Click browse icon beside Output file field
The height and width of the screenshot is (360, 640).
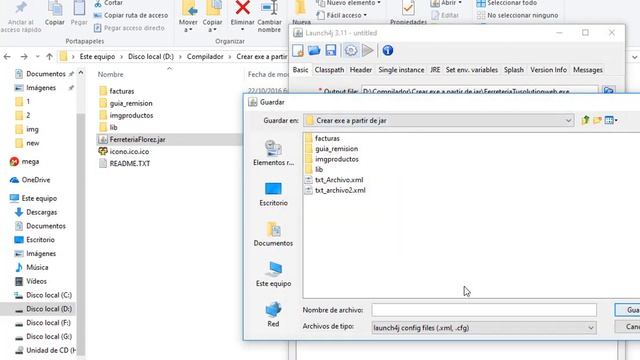point(609,91)
